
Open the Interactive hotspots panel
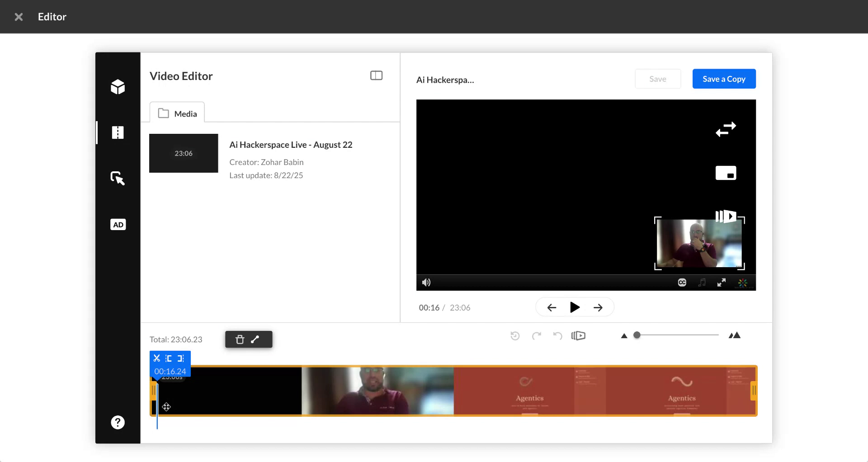118,178
